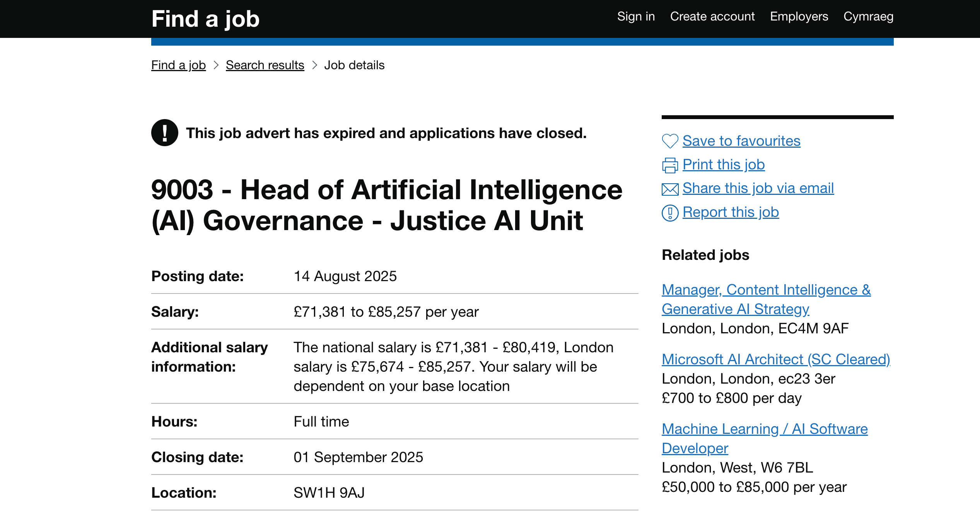Return to Find a job breadcrumb
This screenshot has height=512, width=980.
point(178,65)
